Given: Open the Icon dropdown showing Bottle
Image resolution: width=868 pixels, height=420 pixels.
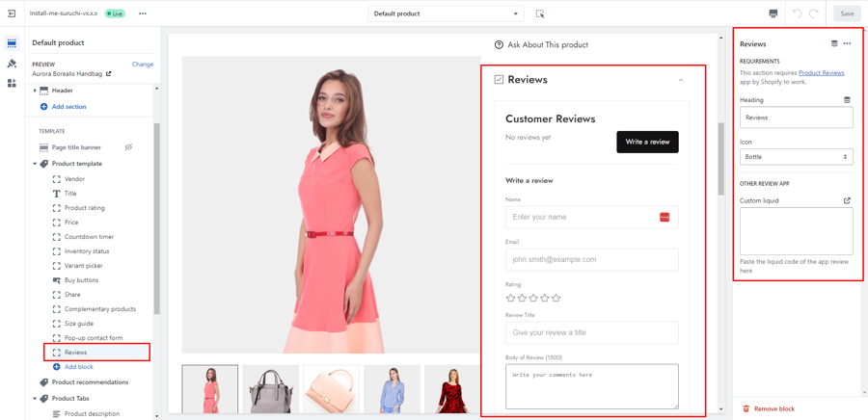Looking at the screenshot, I should 796,156.
